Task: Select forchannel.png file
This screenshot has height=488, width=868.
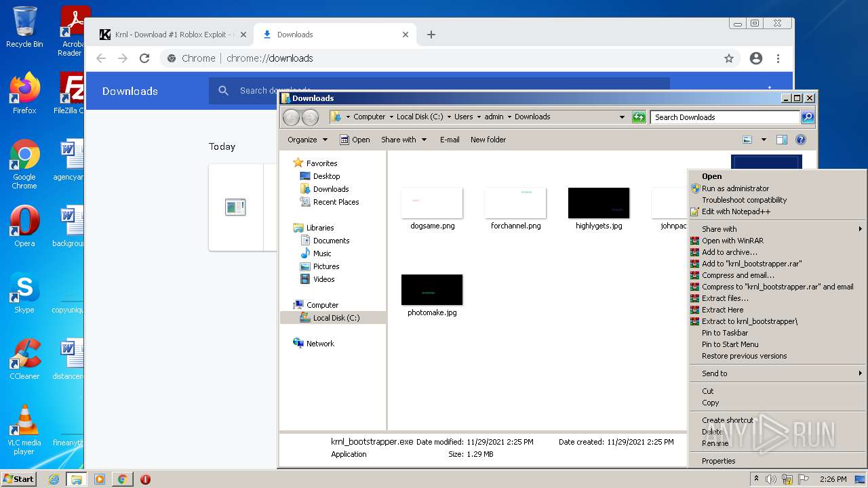Action: pos(515,209)
